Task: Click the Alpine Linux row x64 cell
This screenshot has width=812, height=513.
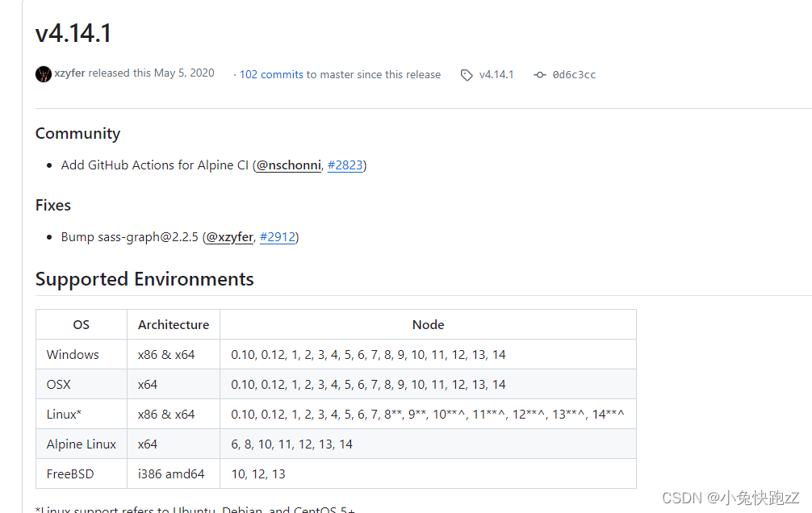Action: coord(174,444)
